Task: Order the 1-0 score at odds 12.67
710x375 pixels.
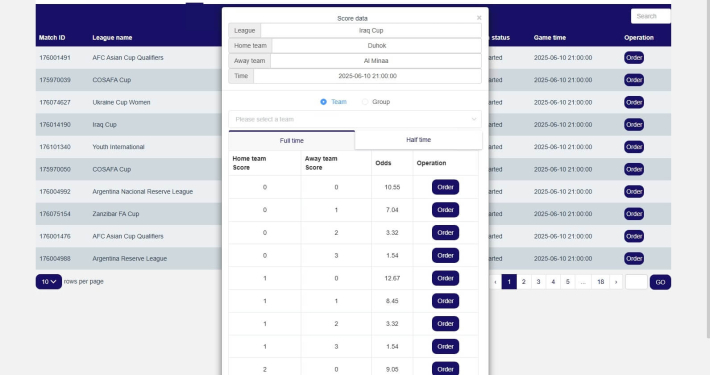Action: pos(445,278)
